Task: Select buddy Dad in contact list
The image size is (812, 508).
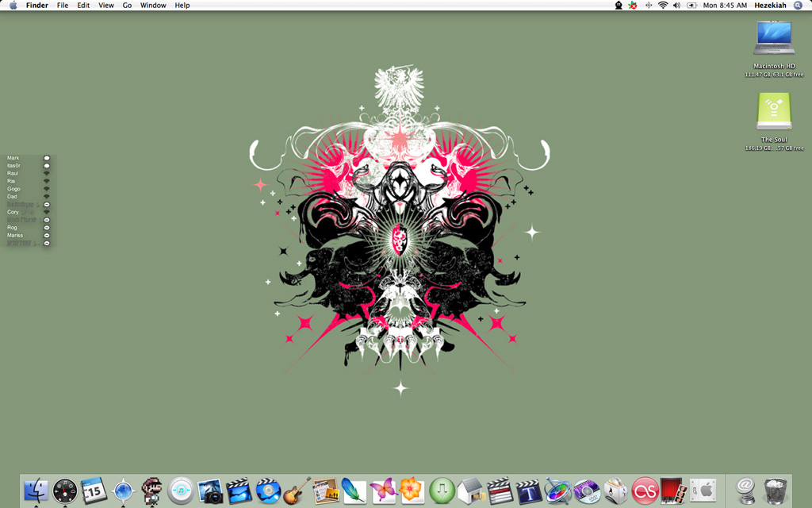Action: coord(12,197)
